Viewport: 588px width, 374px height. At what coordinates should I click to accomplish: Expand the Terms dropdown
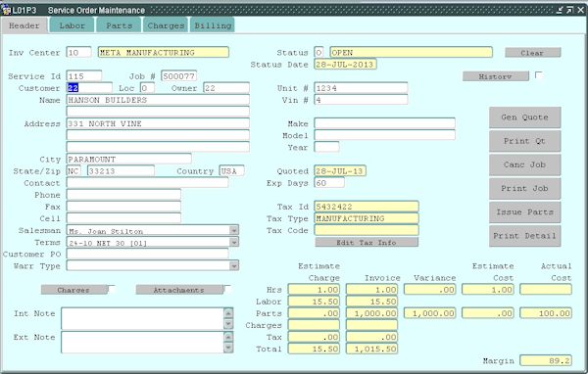(x=233, y=243)
